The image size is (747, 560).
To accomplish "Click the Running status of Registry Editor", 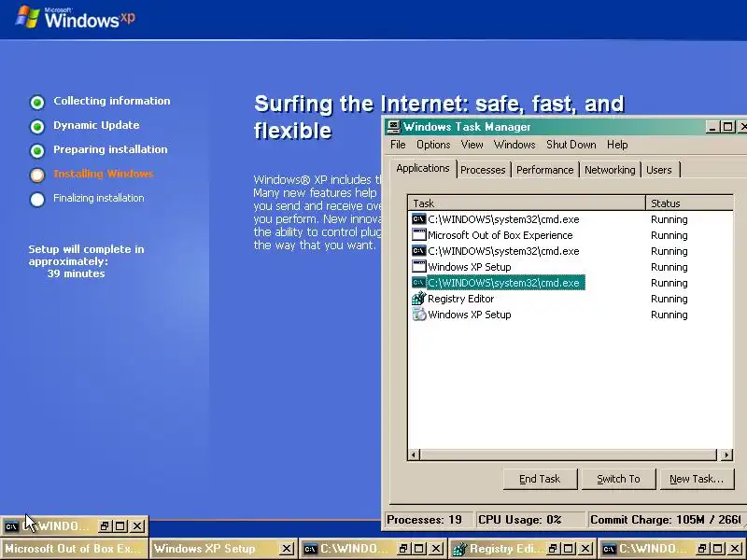I will tap(669, 299).
